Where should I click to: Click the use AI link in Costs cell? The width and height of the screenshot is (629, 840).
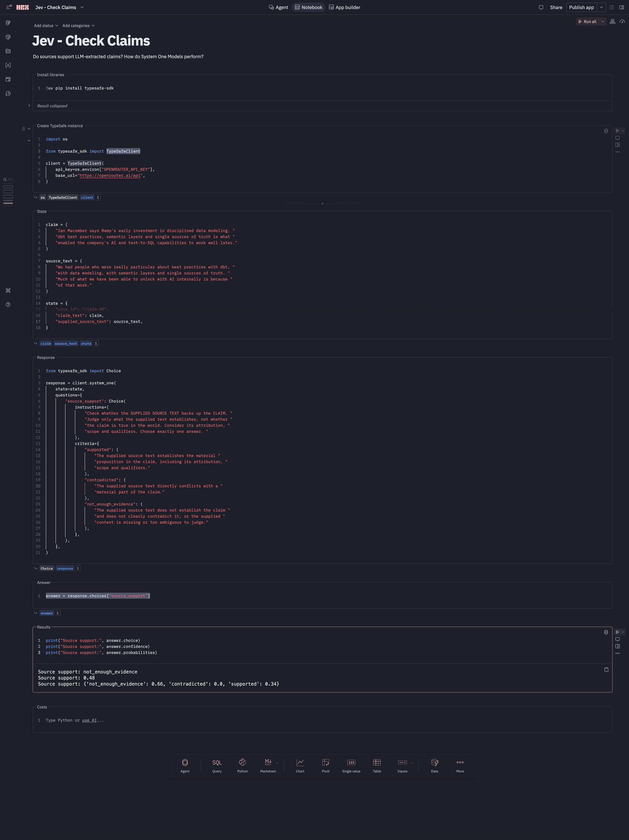(89, 720)
